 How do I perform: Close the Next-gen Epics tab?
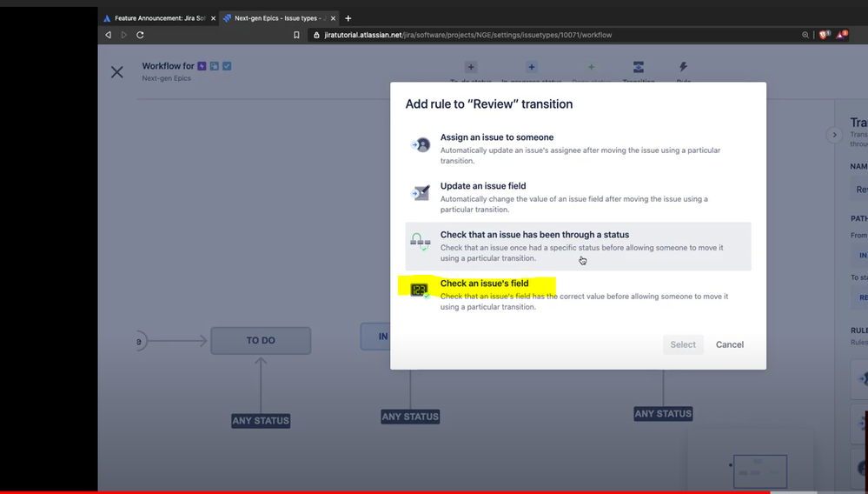point(334,18)
